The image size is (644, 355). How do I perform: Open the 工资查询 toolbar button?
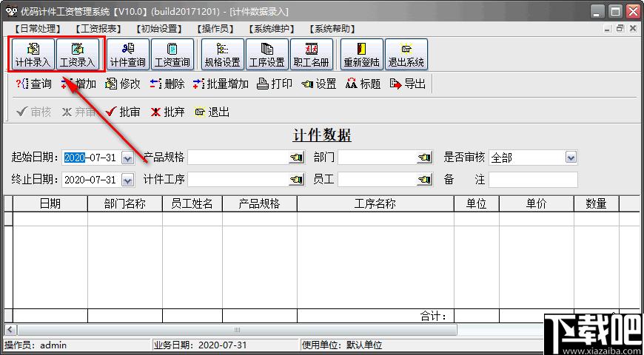tap(172, 54)
